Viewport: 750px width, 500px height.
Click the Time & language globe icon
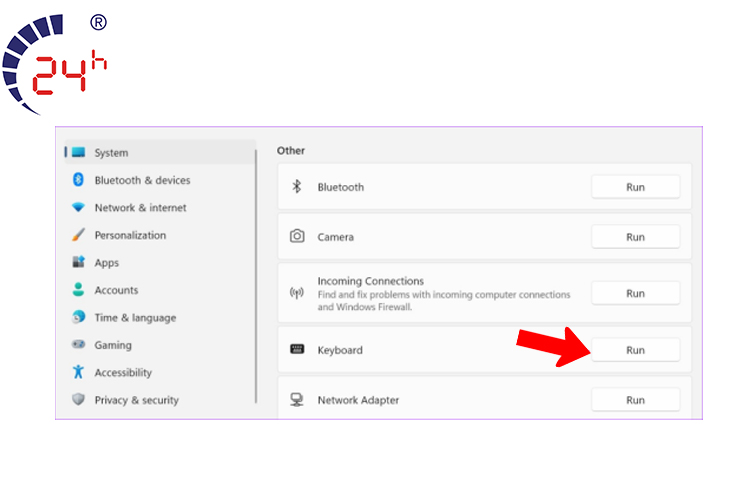click(x=78, y=318)
